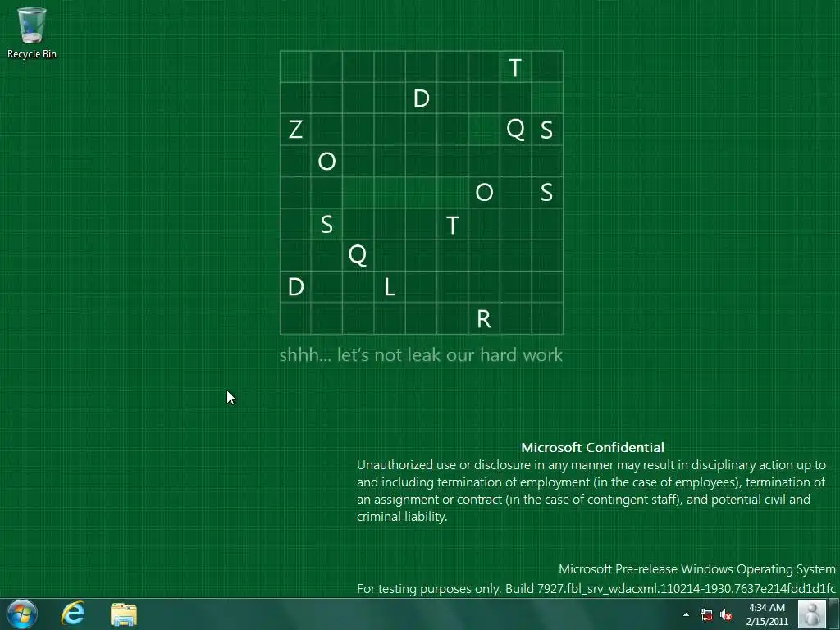Launch Internet Explorer from the taskbar
The width and height of the screenshot is (840, 630).
73,614
